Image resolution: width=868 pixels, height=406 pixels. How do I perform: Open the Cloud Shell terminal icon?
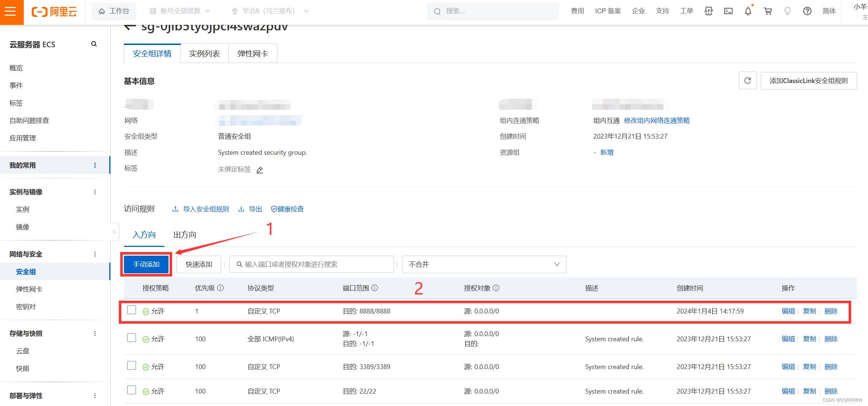728,11
